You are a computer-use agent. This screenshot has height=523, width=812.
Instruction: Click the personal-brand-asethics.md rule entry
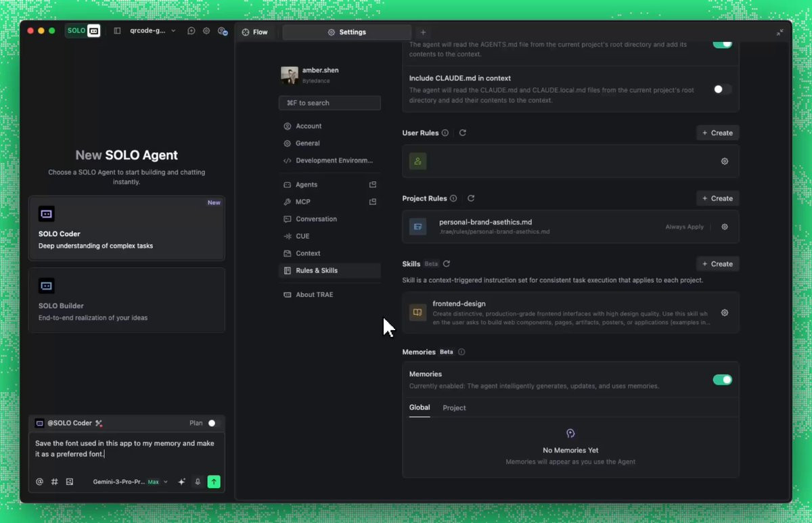(570, 227)
